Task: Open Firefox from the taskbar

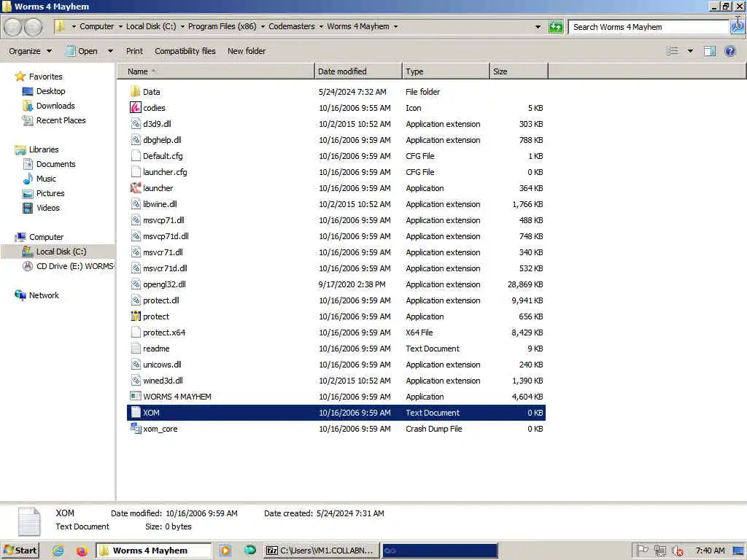Action: click(82, 551)
